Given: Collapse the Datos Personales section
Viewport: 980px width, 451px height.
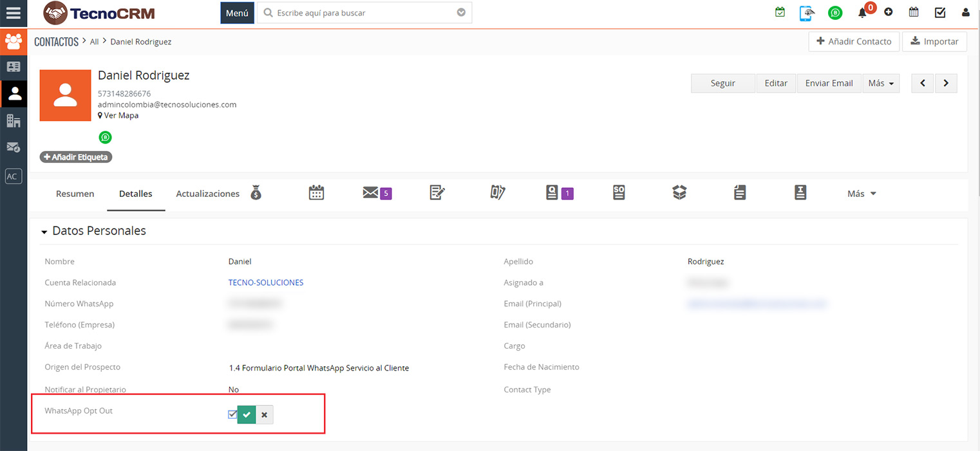Looking at the screenshot, I should pyautogui.click(x=44, y=232).
